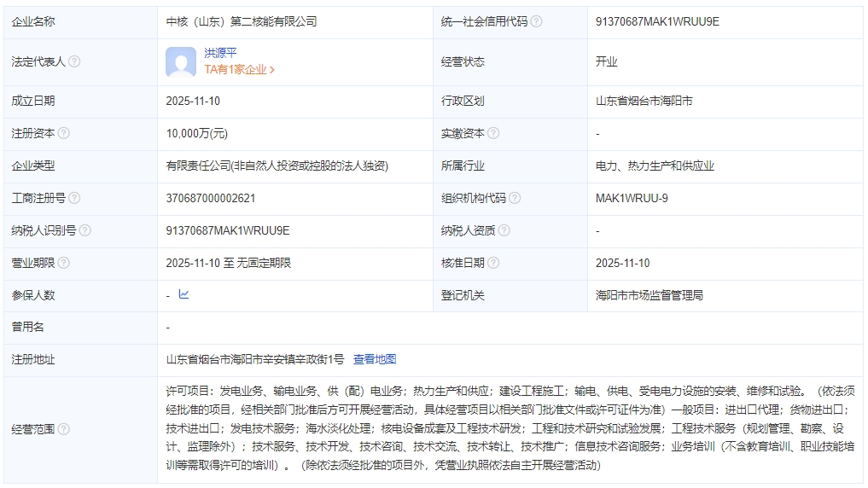Open 查看地图 for the registered address
Image resolution: width=868 pixels, height=488 pixels.
point(375,359)
